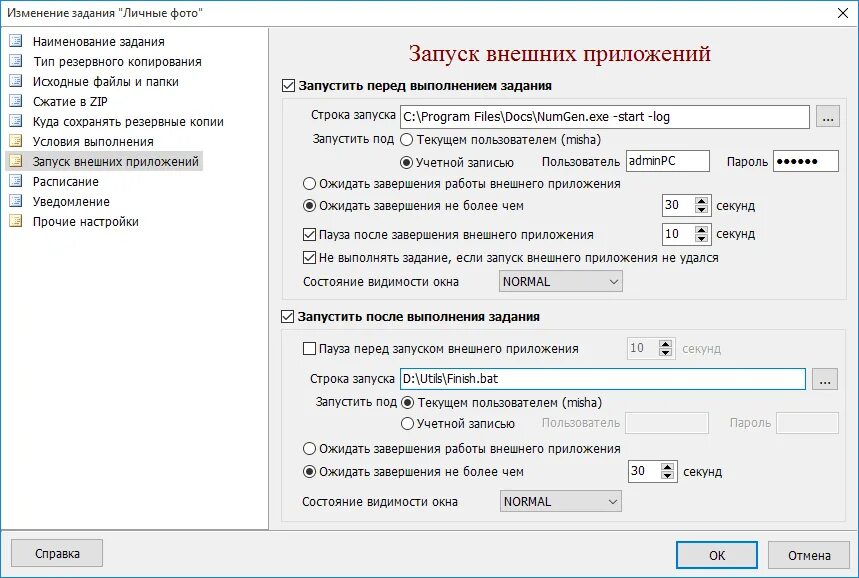Toggle Запустить перед выполнением задания checkbox

pyautogui.click(x=288, y=85)
